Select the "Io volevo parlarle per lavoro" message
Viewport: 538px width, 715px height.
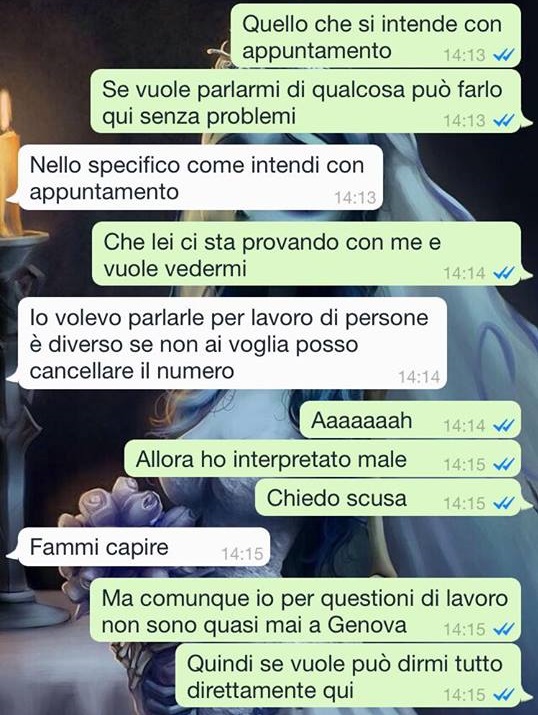click(230, 343)
